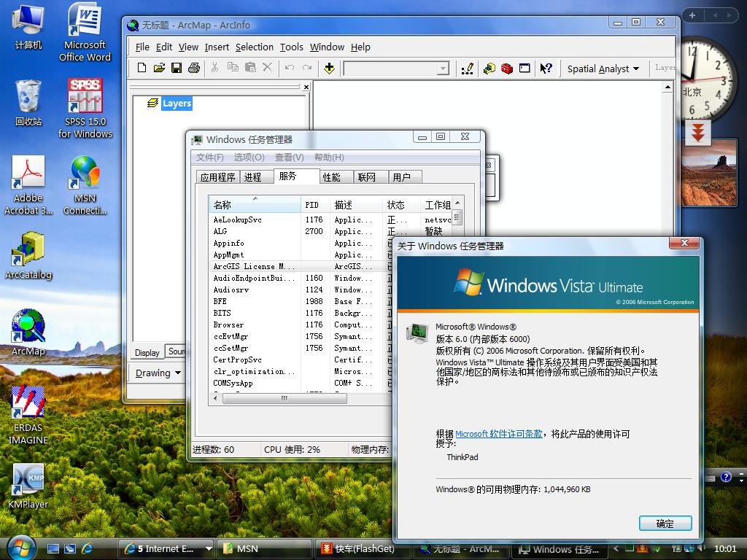
Task: Open the Drawing dropdown menu
Action: [158, 373]
